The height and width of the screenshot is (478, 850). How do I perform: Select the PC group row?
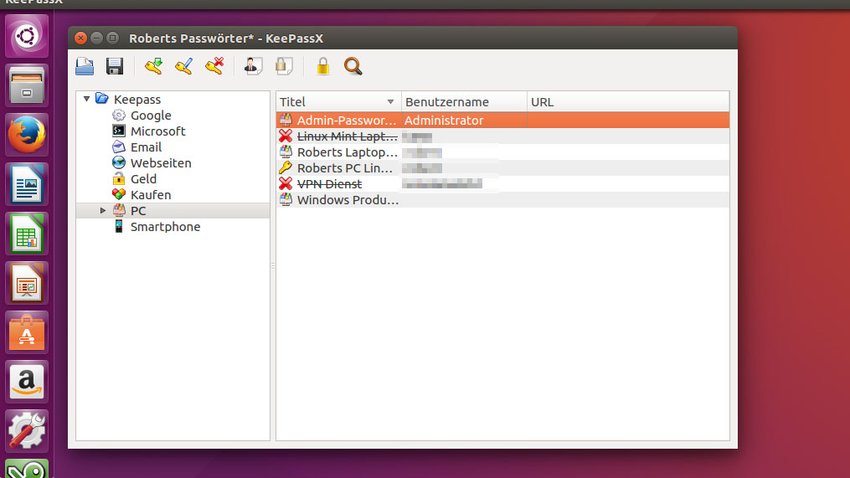pyautogui.click(x=173, y=210)
